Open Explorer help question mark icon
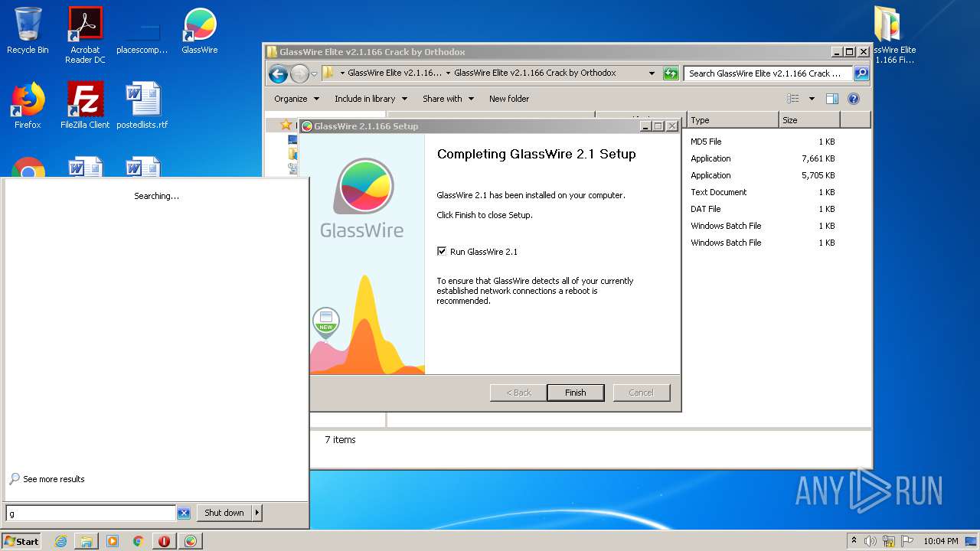 point(854,99)
